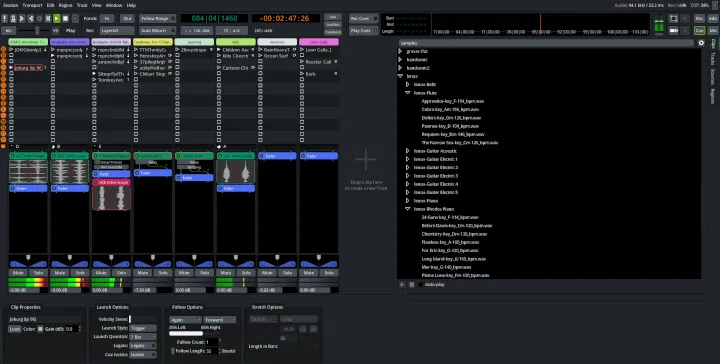The image size is (720, 364).
Task: Launch cue row B round button
Action: point(4,55)
